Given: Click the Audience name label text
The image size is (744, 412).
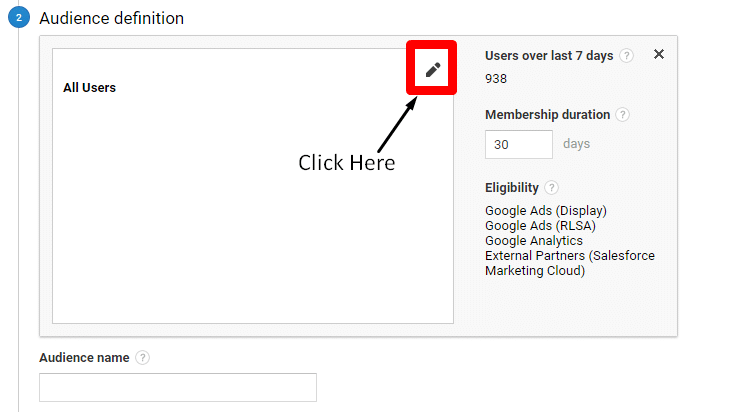Looking at the screenshot, I should click(x=84, y=358).
